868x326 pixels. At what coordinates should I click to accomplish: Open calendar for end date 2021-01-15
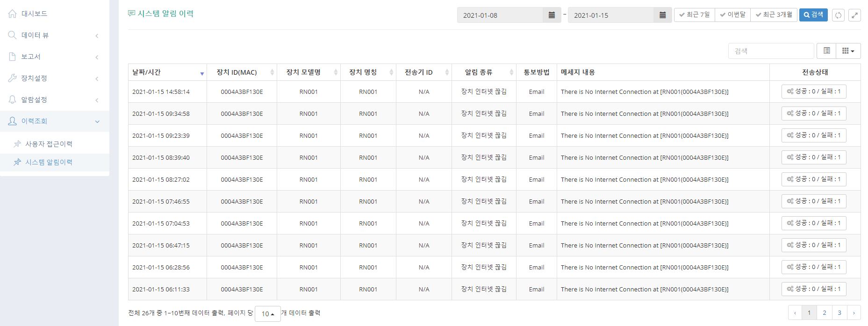(x=662, y=15)
